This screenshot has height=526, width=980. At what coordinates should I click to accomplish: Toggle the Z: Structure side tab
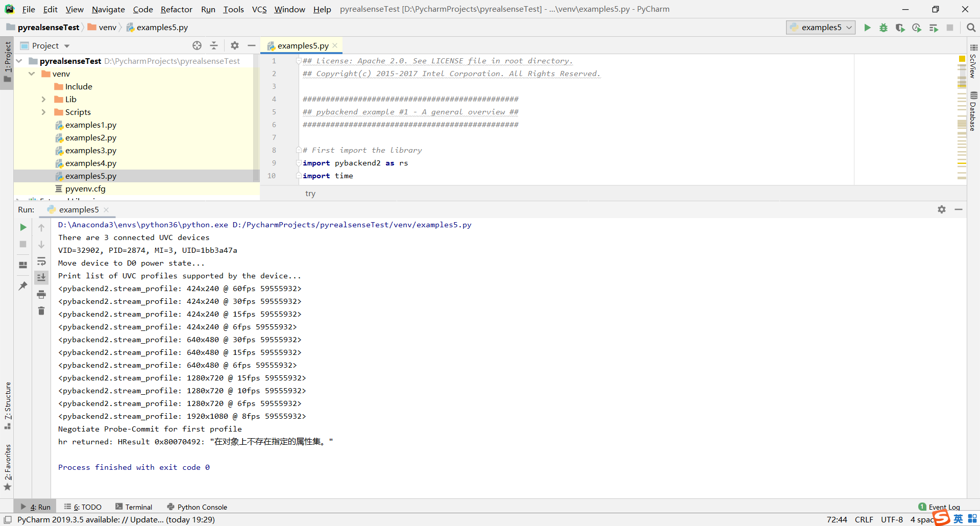click(x=7, y=406)
